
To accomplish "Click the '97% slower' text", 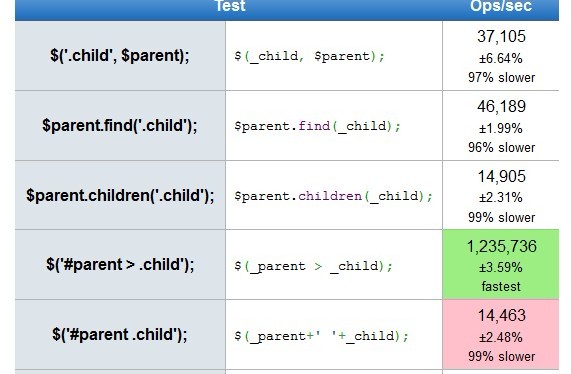I will click(x=501, y=78).
